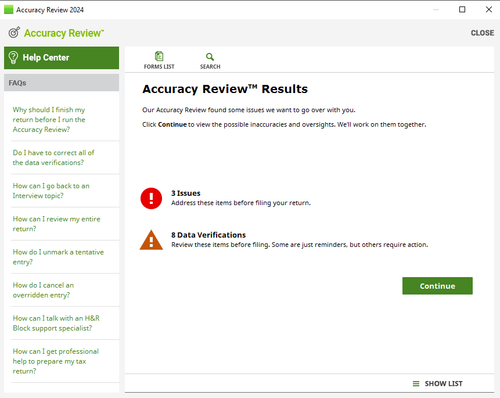Click the 'Accuracy Review™ Results' title

(225, 89)
